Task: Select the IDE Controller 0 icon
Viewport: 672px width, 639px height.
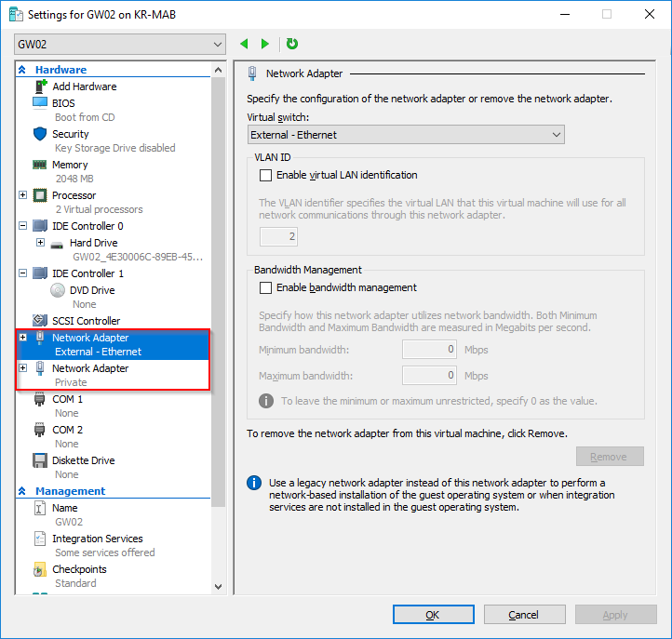Action: (x=40, y=226)
